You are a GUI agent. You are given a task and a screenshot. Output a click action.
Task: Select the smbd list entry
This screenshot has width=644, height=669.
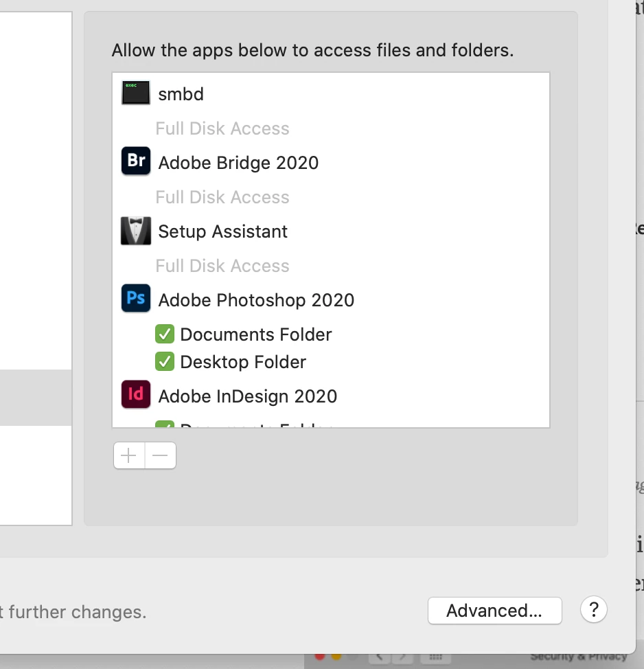[181, 94]
